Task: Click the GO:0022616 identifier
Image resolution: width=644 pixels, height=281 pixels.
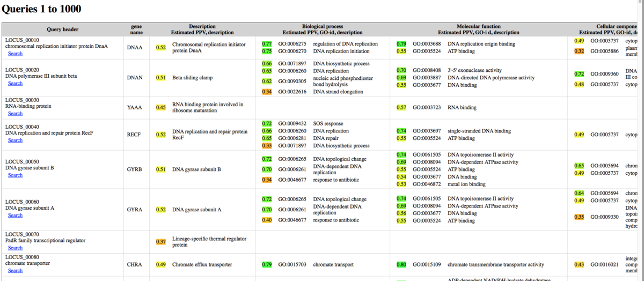Action: pos(292,92)
